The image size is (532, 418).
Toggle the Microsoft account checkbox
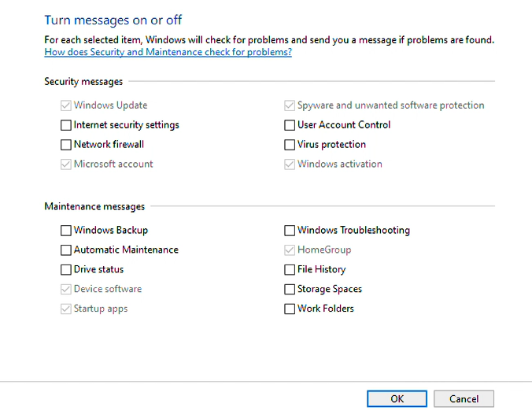point(66,165)
